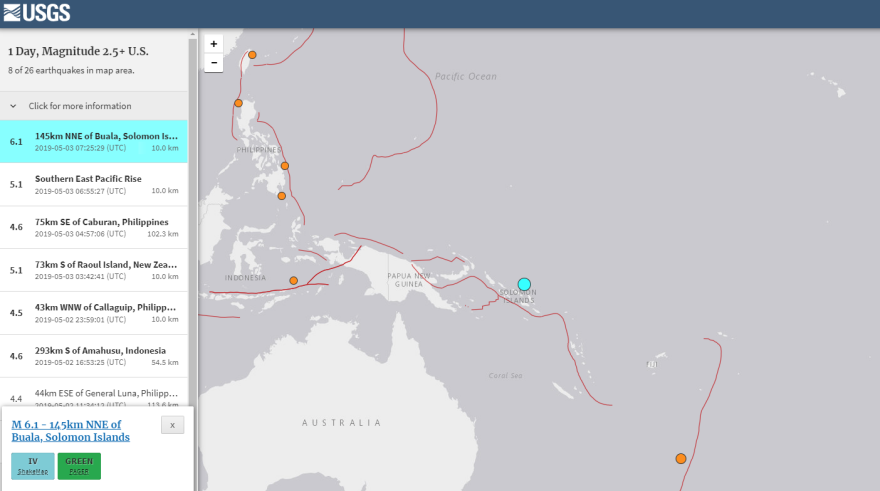Click orange earthquake marker near New Zealand
The width and height of the screenshot is (880, 491).
pos(681,458)
